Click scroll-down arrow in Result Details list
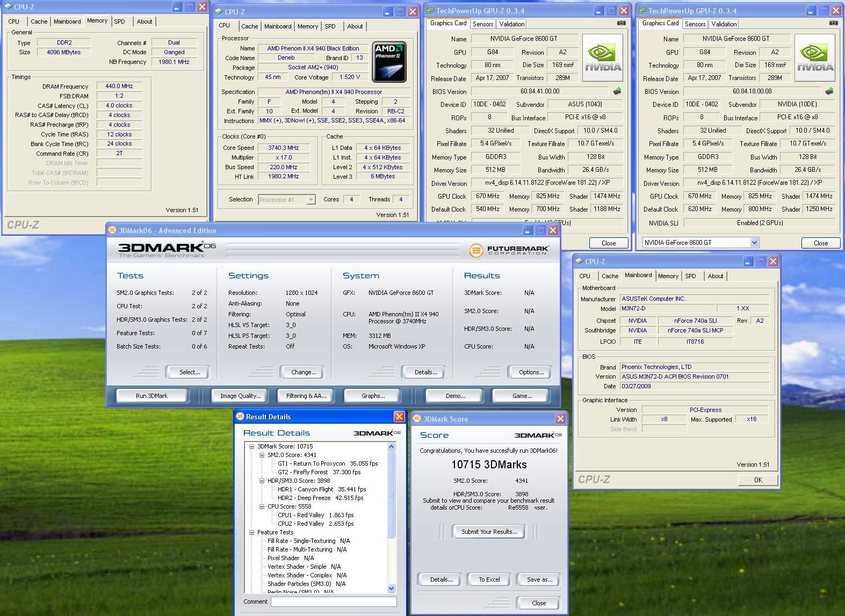845x616 pixels. [x=391, y=589]
